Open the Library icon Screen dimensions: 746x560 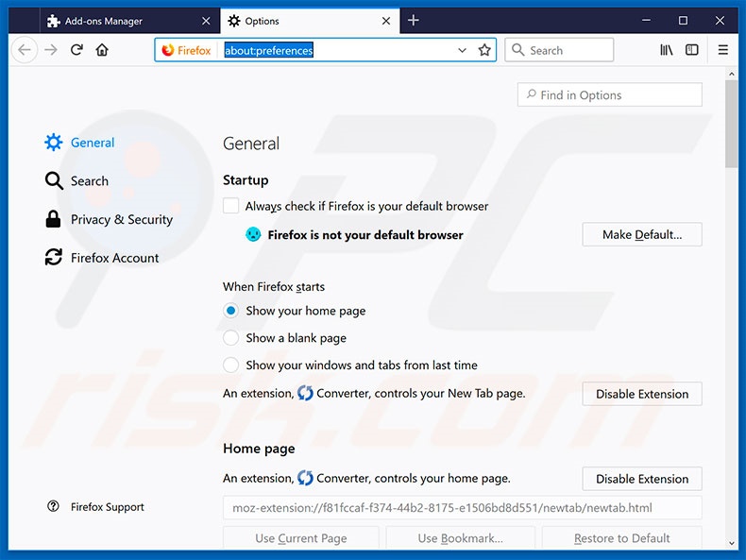(667, 50)
